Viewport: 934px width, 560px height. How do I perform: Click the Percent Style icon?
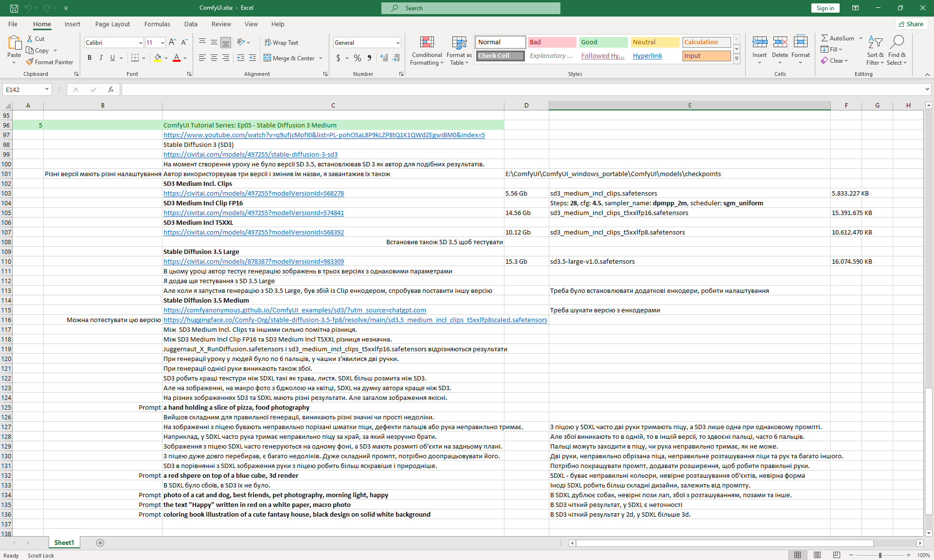[358, 58]
